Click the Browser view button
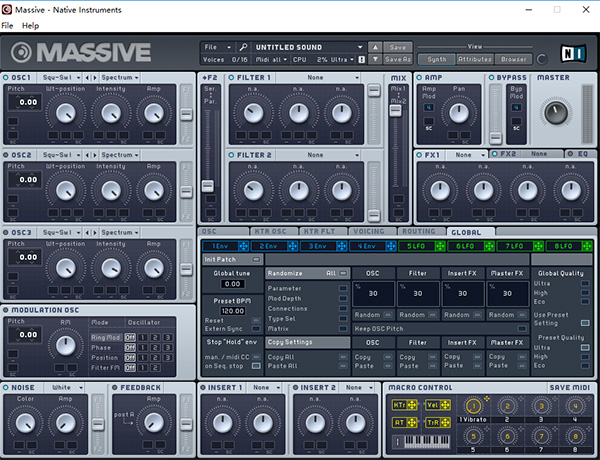This screenshot has width=600, height=460. coord(515,59)
